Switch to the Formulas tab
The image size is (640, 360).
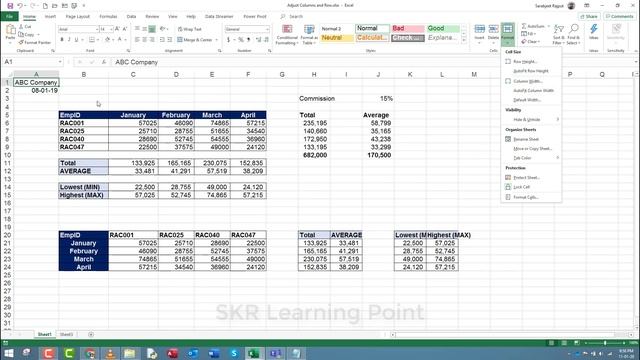(108, 17)
